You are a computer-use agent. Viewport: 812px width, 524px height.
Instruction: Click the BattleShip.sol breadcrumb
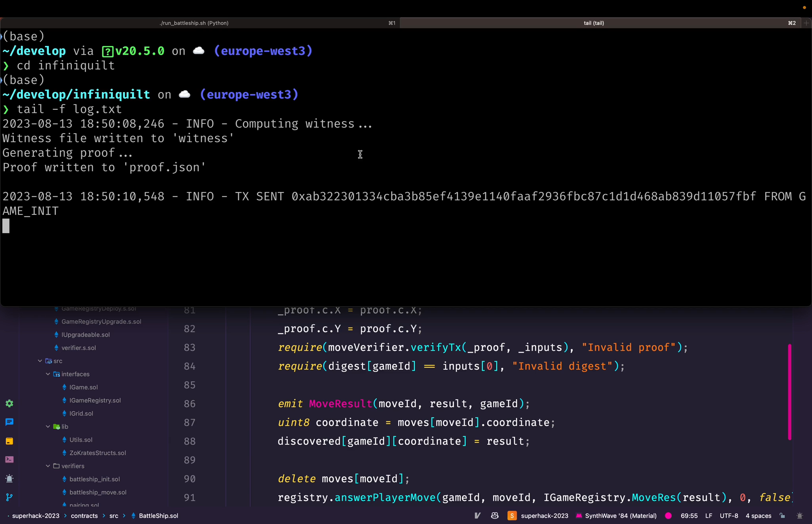pyautogui.click(x=158, y=516)
